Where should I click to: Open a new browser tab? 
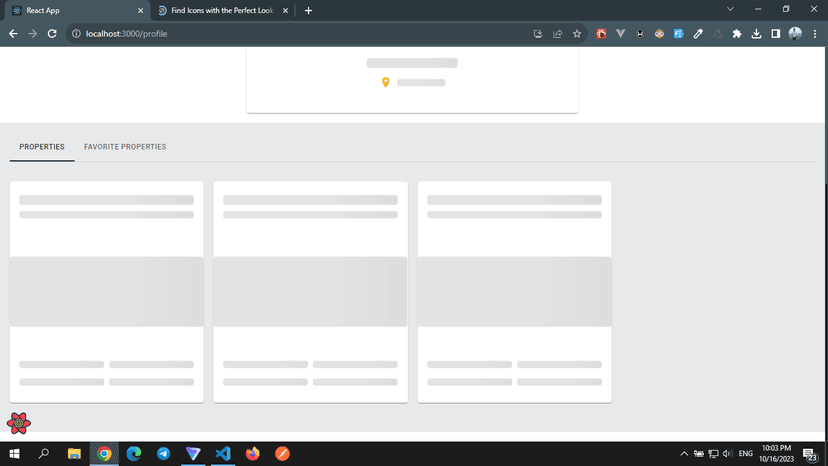tap(308, 10)
